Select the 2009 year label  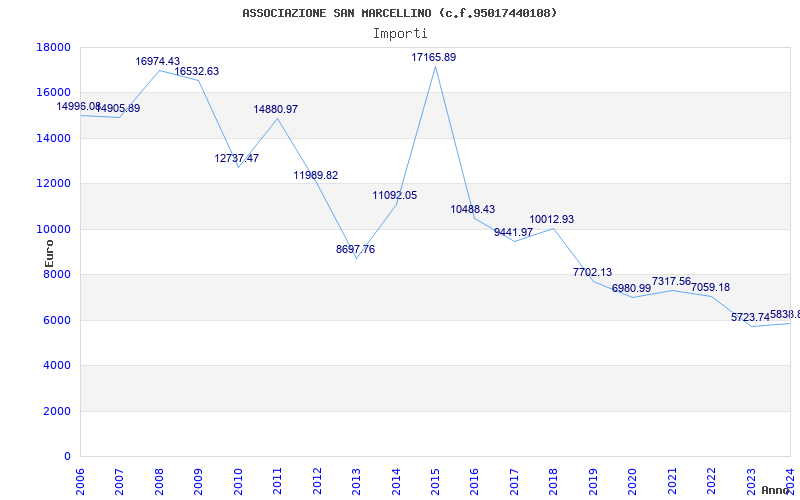(x=198, y=481)
